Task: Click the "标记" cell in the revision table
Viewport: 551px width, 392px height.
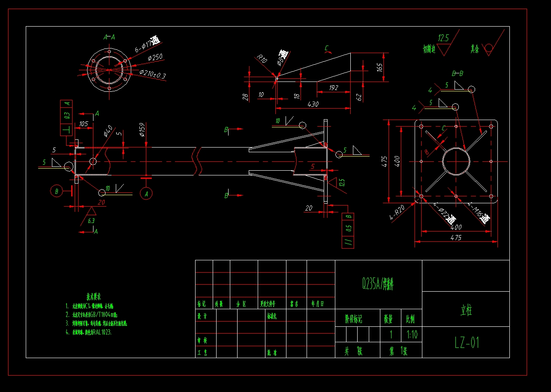Action: point(202,304)
